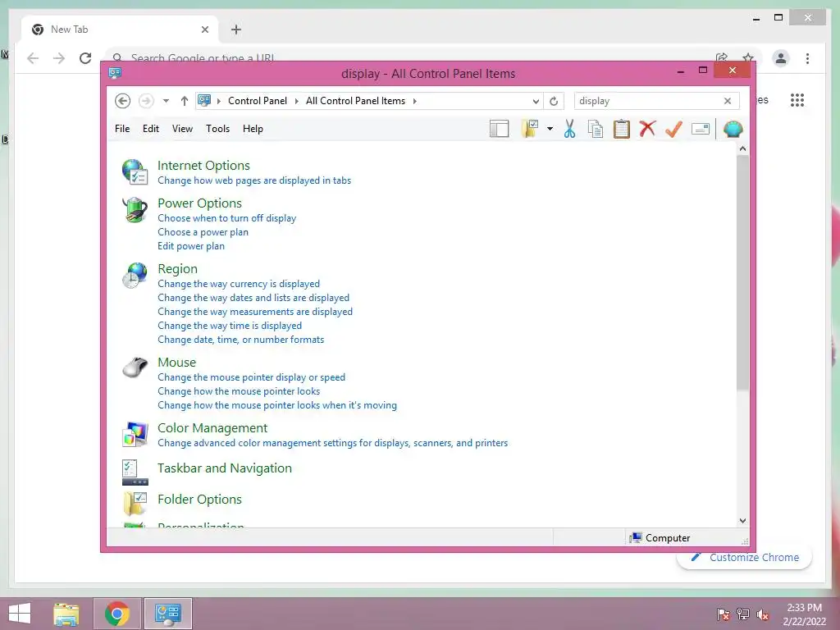Click the Properties card toolbar icon
This screenshot has width=840, height=630.
701,129
